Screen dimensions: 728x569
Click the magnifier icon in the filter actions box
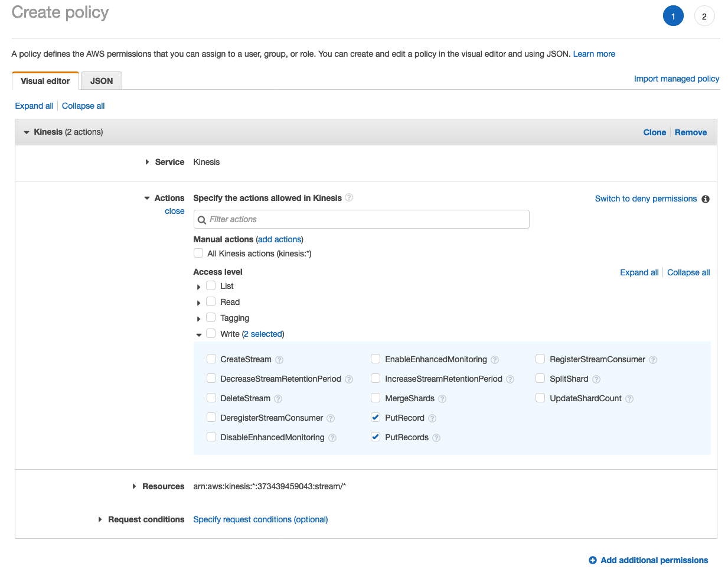(202, 219)
